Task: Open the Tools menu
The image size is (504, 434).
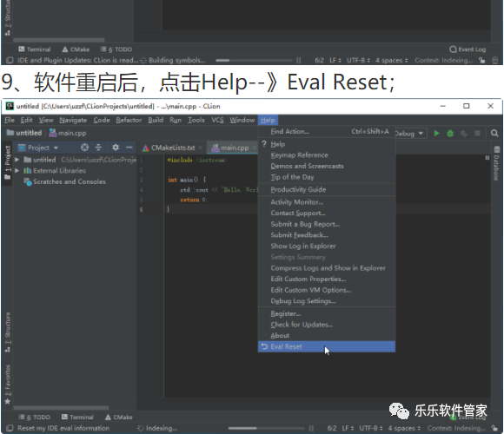Action: click(x=196, y=120)
